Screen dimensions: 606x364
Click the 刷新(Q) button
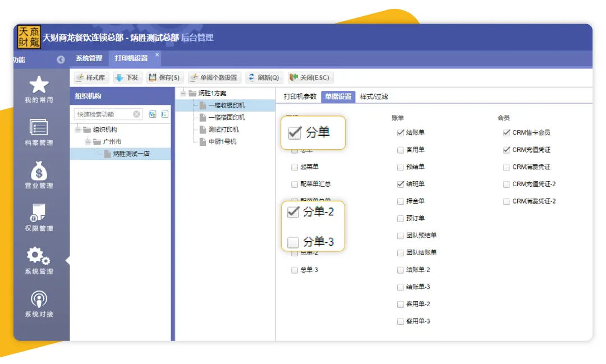click(x=264, y=77)
